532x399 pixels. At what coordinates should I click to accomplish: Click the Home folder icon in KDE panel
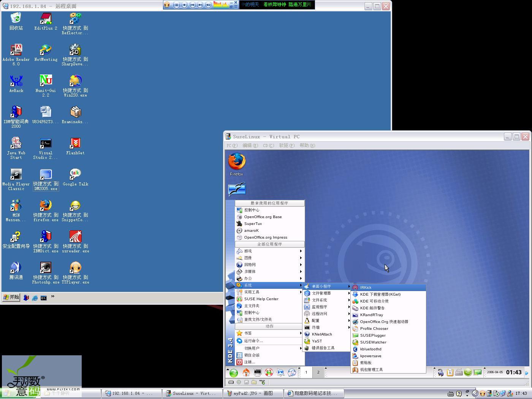(x=246, y=372)
